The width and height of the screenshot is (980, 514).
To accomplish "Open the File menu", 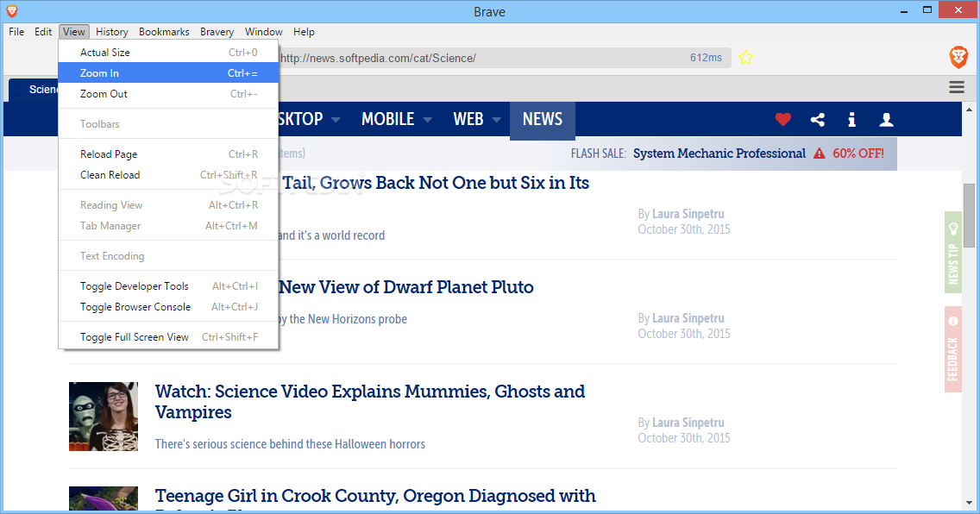I will pos(16,32).
